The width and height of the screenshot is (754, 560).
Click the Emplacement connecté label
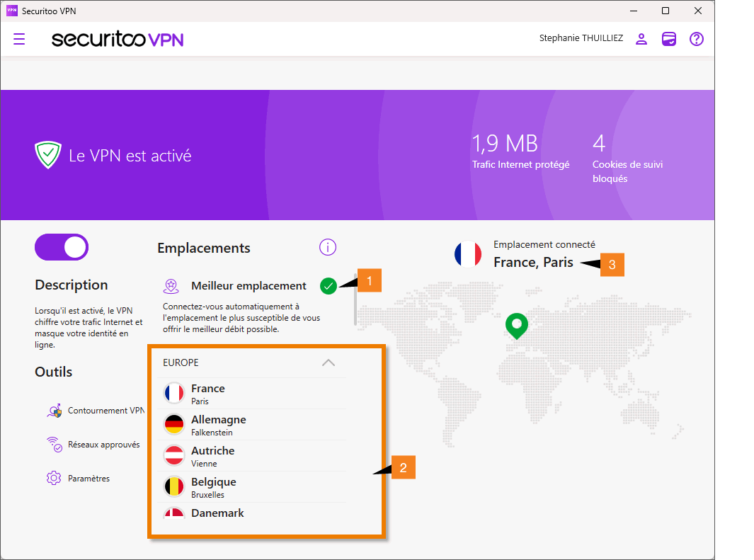(x=544, y=245)
